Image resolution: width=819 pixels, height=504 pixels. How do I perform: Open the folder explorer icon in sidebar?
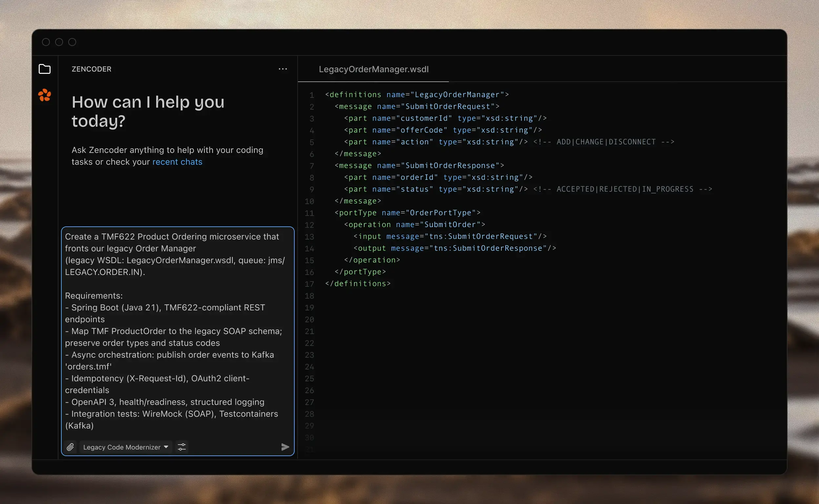pyautogui.click(x=44, y=69)
